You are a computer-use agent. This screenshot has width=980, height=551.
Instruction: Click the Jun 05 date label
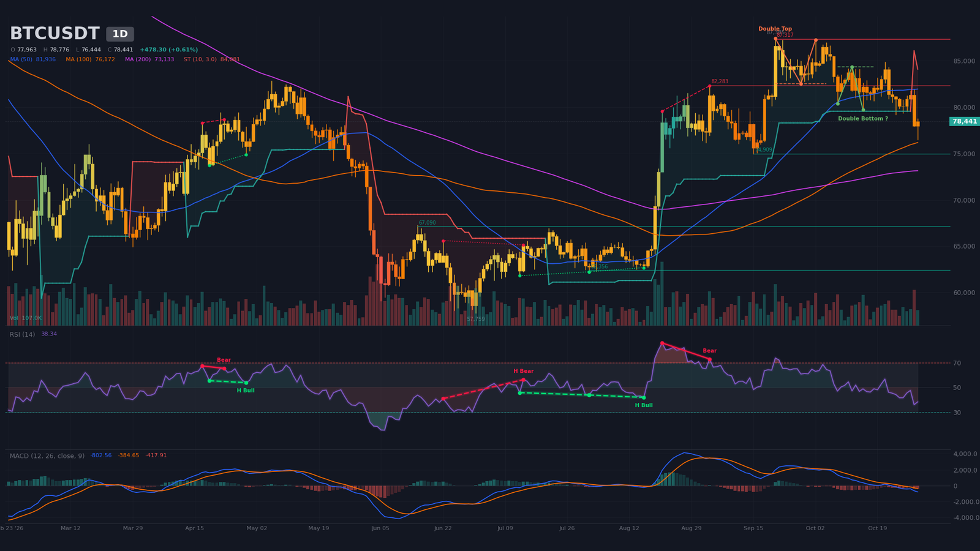[x=380, y=528]
